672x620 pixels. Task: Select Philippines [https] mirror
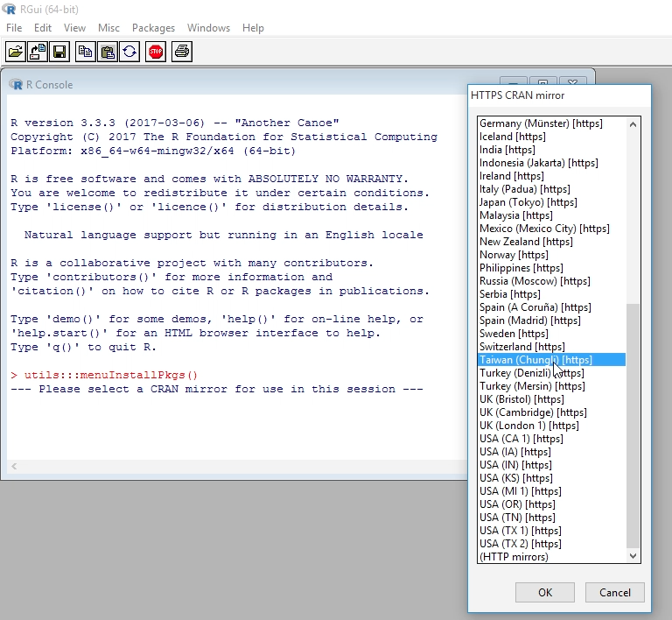pyautogui.click(x=551, y=268)
